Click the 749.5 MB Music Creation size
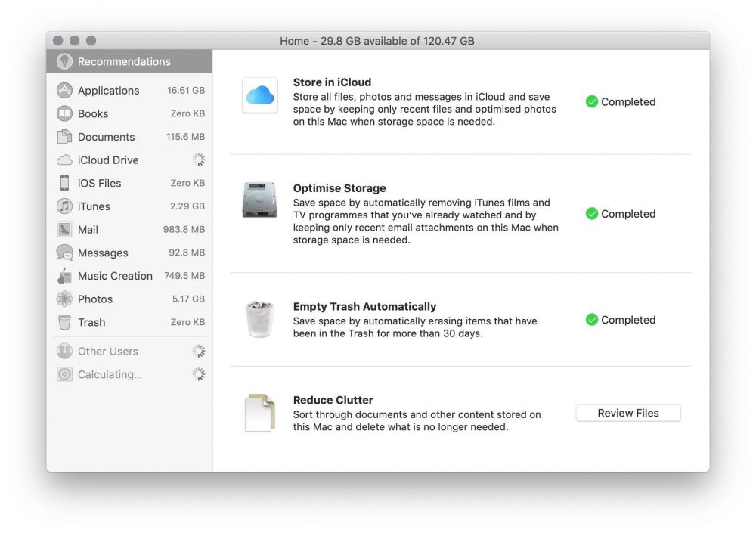756x533 pixels. pos(184,275)
